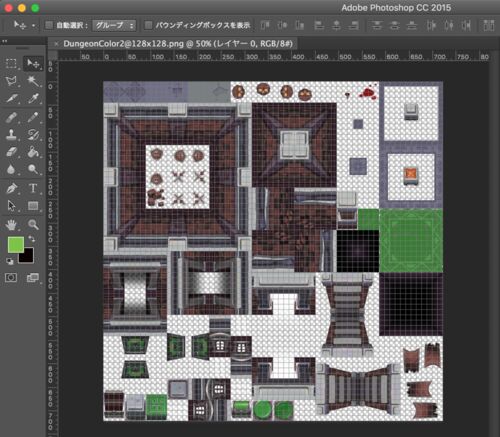Open the green foreground color swatch

click(16, 245)
